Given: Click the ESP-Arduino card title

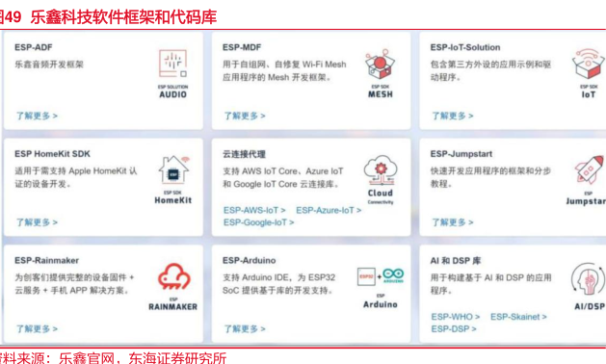Looking at the screenshot, I should [x=249, y=260].
